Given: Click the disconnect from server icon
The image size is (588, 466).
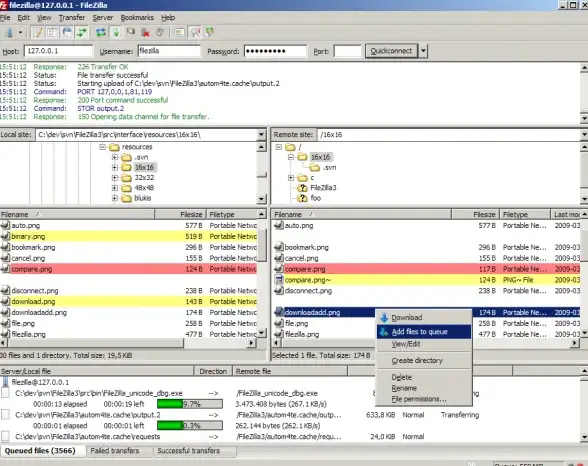Looking at the screenshot, I should 145,33.
